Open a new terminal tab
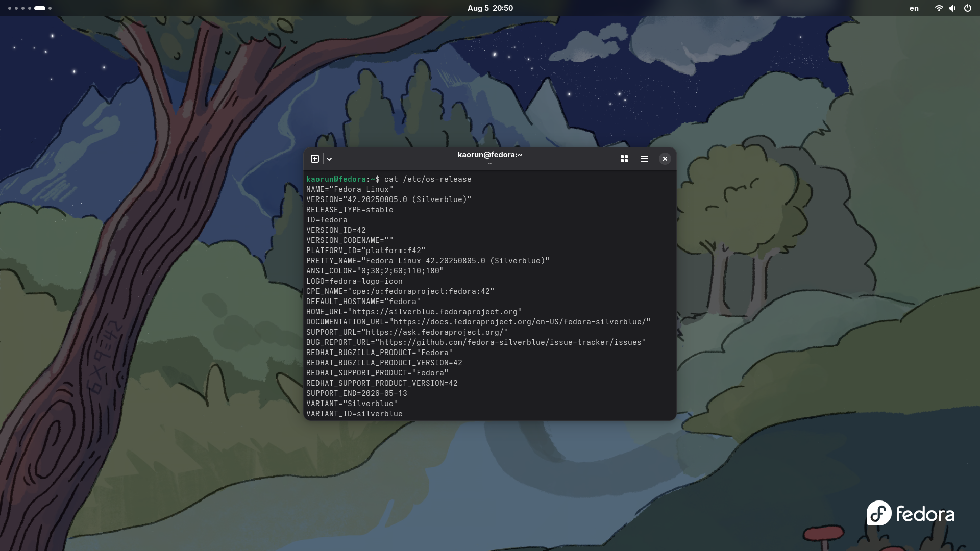Image resolution: width=980 pixels, height=551 pixels. click(315, 159)
